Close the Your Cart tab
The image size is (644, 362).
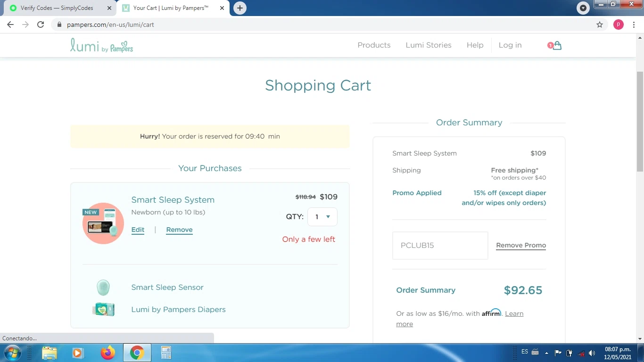tap(222, 8)
